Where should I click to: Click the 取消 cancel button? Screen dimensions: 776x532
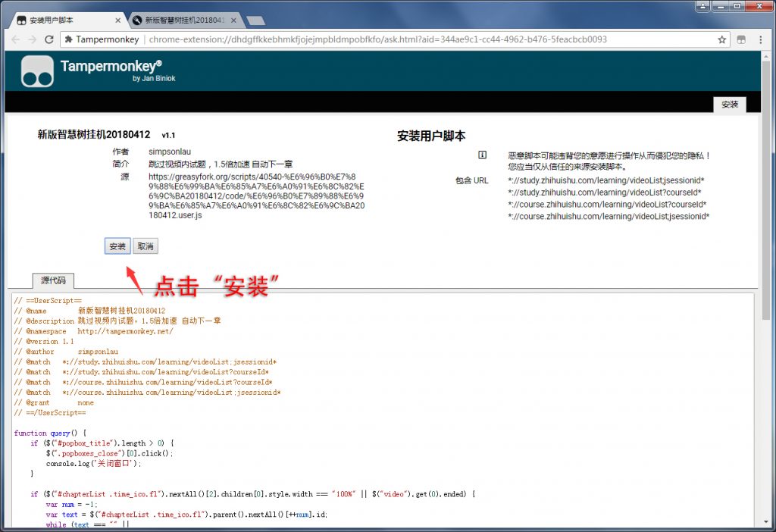coord(145,246)
